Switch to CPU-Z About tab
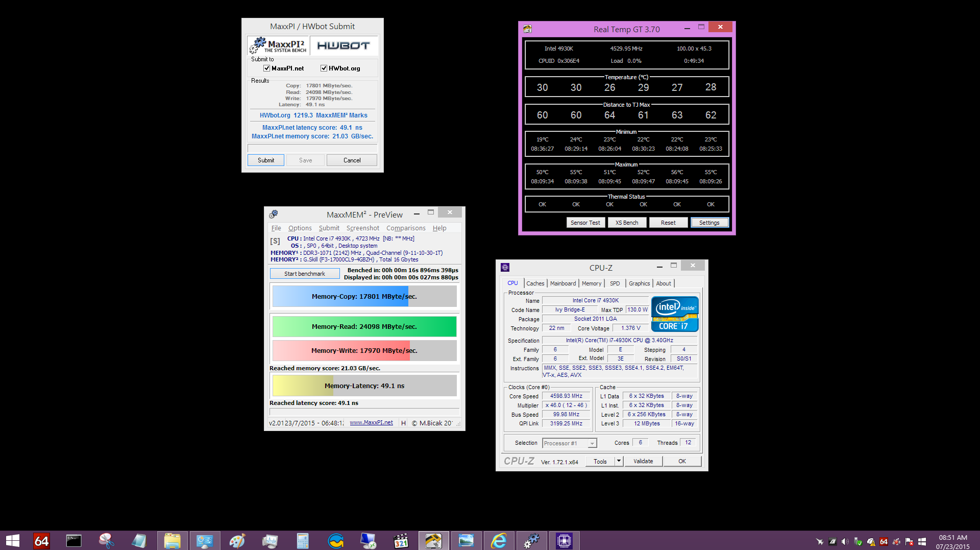Screen dimensions: 980x550 (x=664, y=283)
